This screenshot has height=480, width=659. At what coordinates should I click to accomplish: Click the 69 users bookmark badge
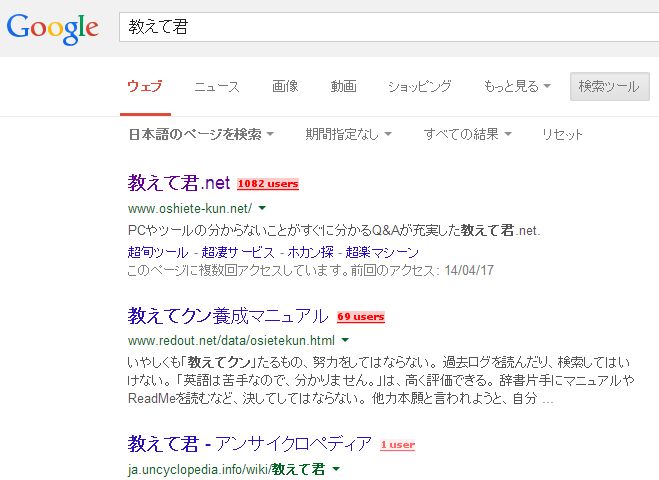361,317
